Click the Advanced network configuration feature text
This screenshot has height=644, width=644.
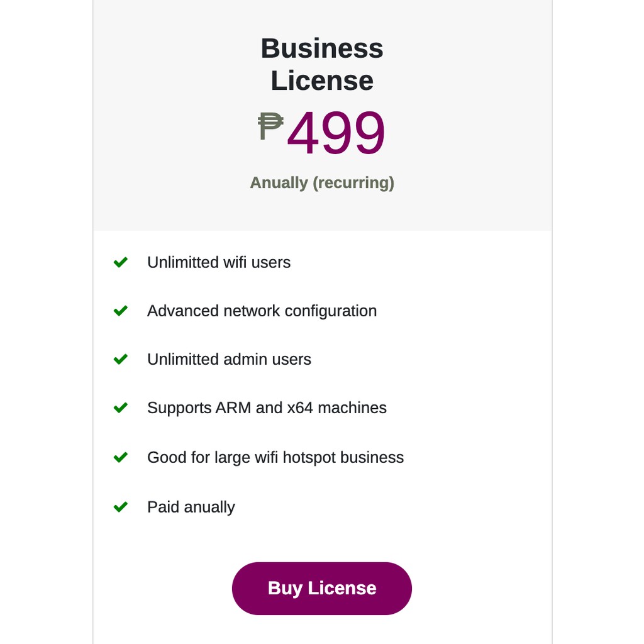click(262, 311)
